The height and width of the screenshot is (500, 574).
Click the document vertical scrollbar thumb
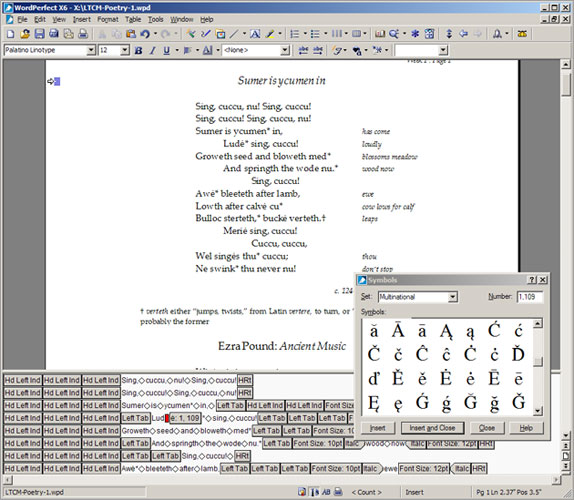[x=566, y=84]
